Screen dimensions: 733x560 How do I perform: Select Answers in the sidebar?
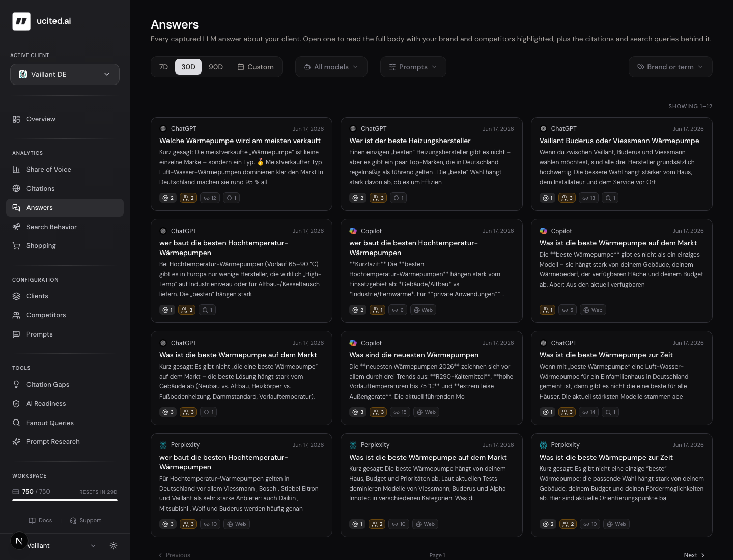click(x=65, y=208)
